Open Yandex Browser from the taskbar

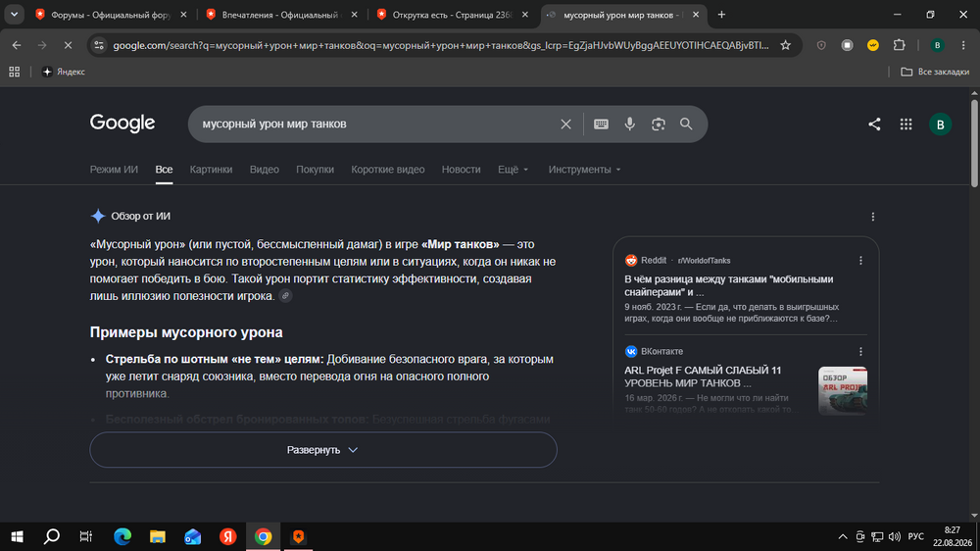point(227,536)
